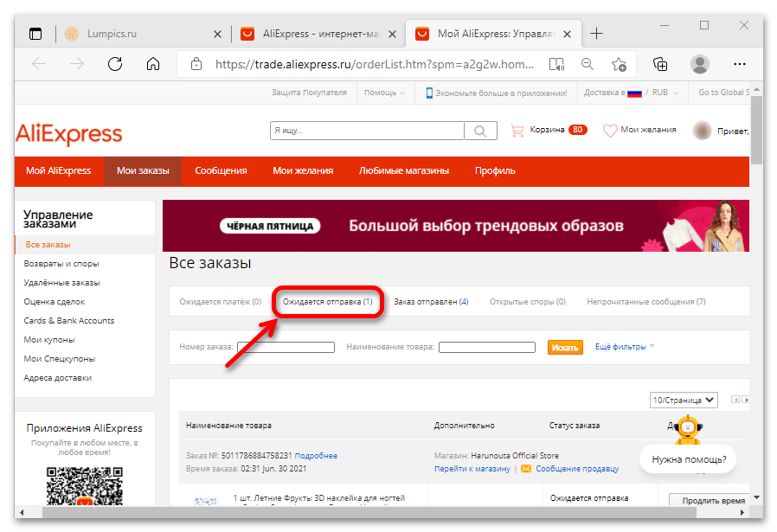Click the mobile phone app icon
This screenshot has width=777, height=532.
429,93
